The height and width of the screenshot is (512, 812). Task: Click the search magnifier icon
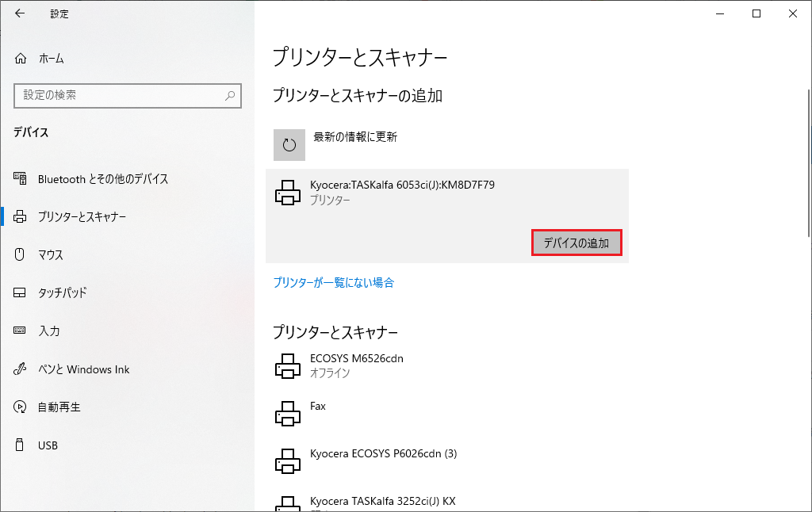point(230,95)
